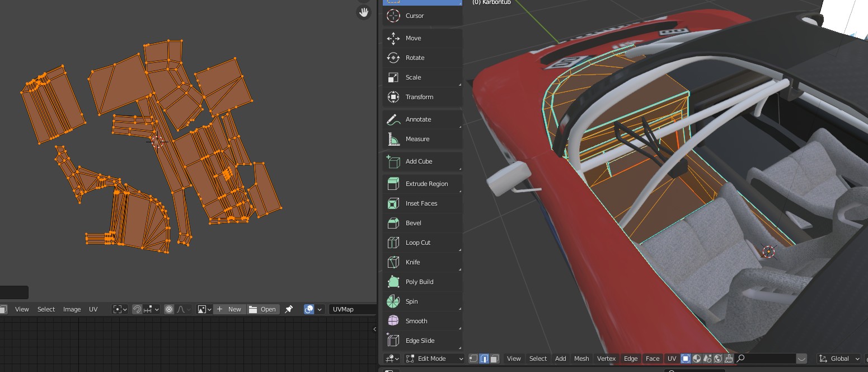868x372 pixels.
Task: Select the Rotate tool
Action: tap(423, 58)
